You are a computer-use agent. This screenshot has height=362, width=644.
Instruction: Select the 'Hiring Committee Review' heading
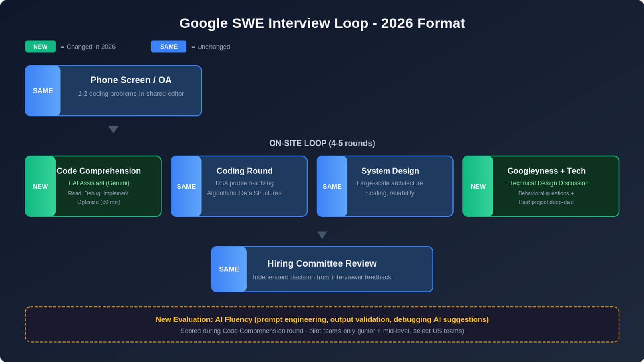(x=322, y=263)
